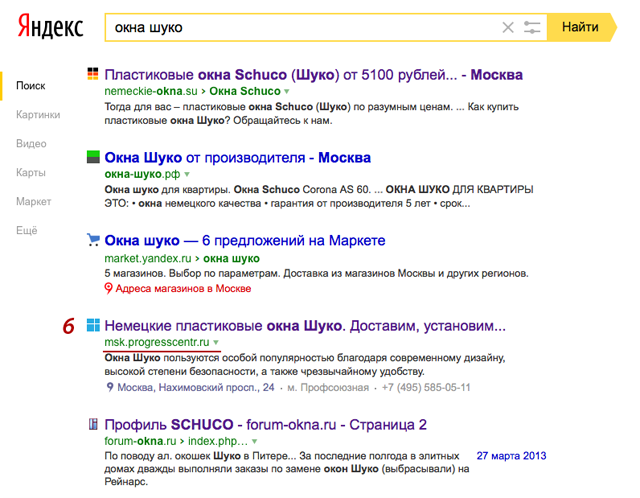Open the index.php… breadcrumb link
This screenshot has height=498, width=640.
(218, 441)
